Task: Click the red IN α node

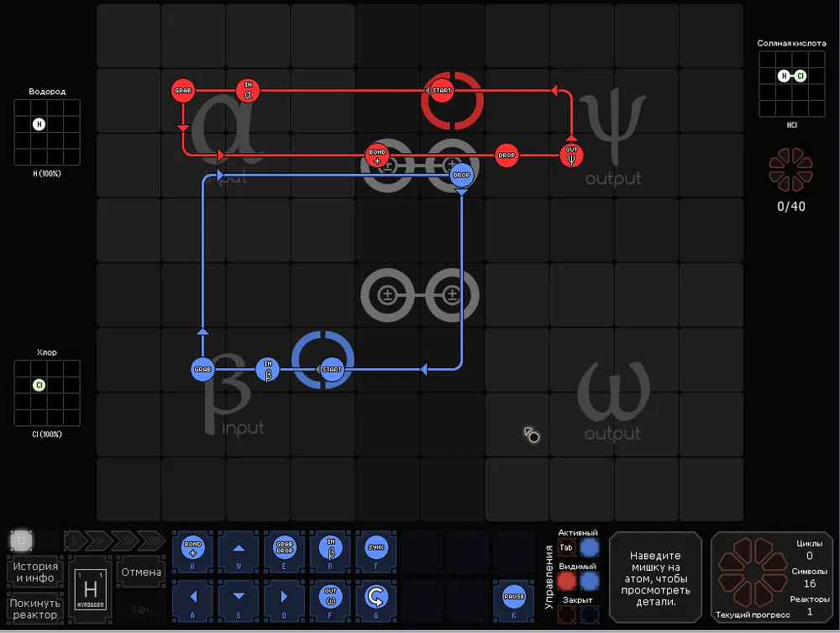Action: [x=248, y=91]
